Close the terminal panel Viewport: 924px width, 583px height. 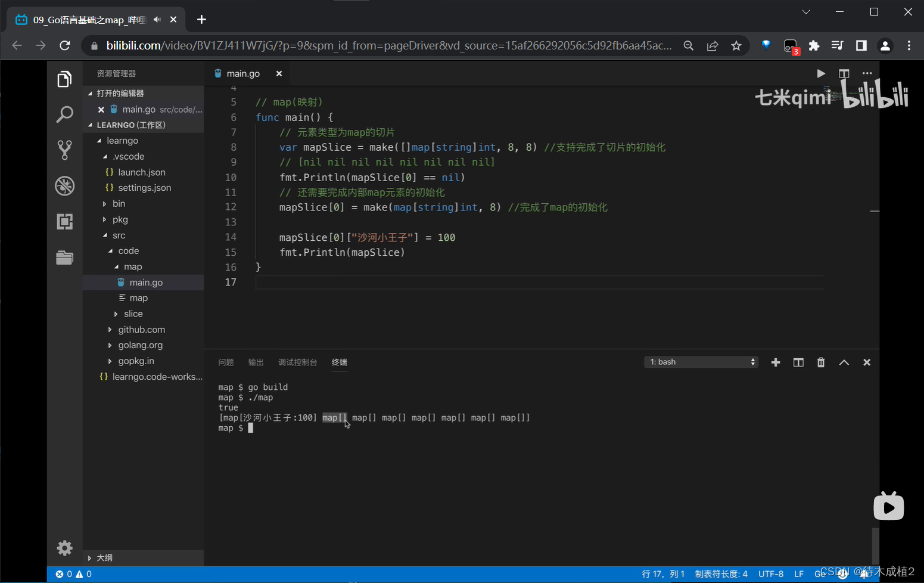click(867, 362)
